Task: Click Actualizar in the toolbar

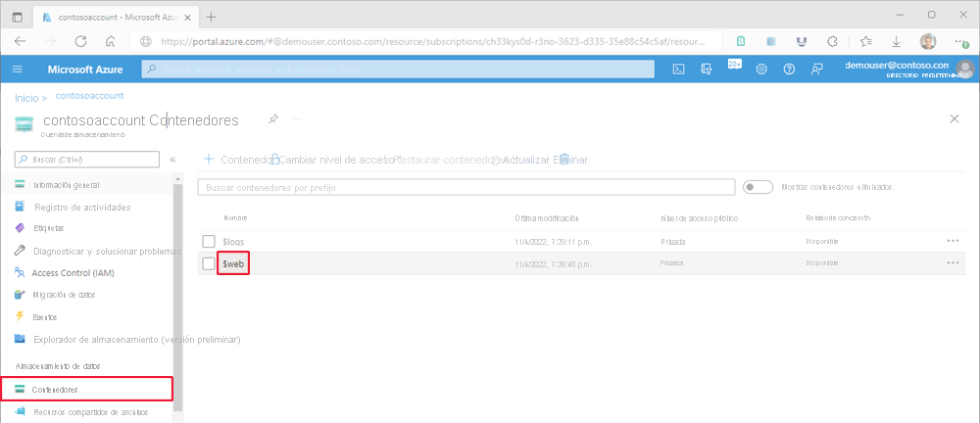Action: coord(522,160)
